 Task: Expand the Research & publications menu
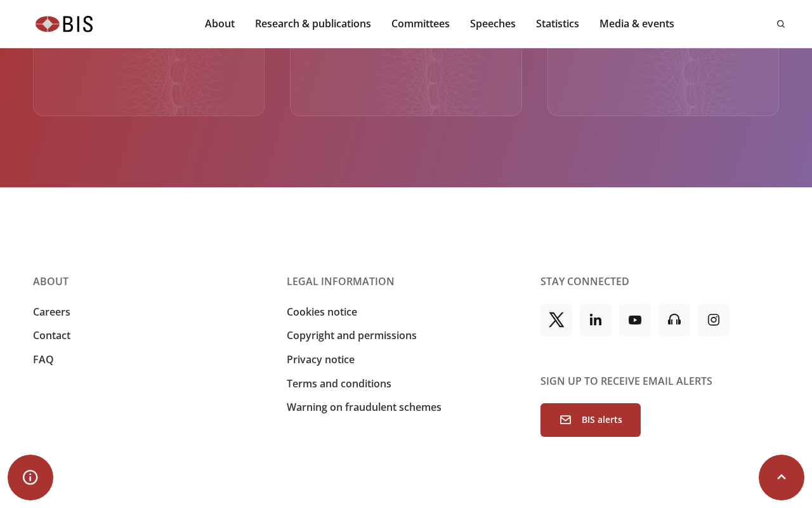tap(313, 23)
